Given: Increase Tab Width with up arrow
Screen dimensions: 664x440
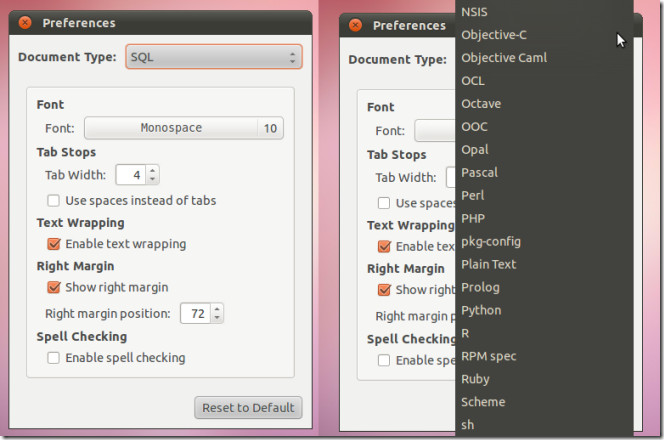Looking at the screenshot, I should click(x=152, y=171).
